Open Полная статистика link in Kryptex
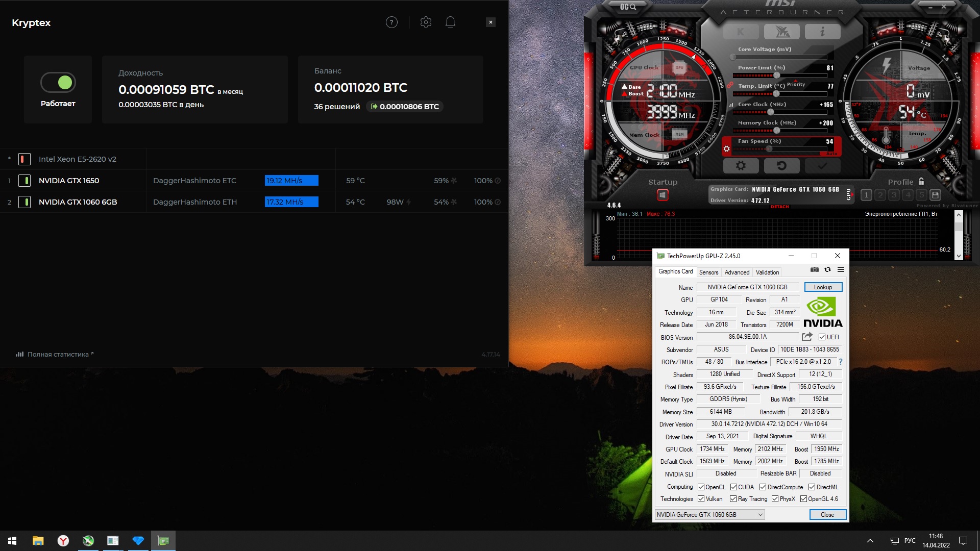The width and height of the screenshot is (980, 551). [x=55, y=354]
